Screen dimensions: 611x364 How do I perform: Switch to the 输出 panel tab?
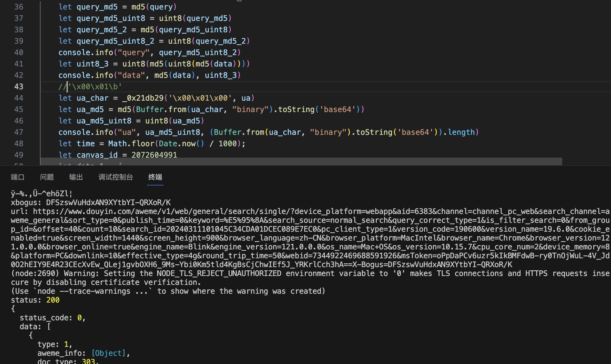point(76,177)
